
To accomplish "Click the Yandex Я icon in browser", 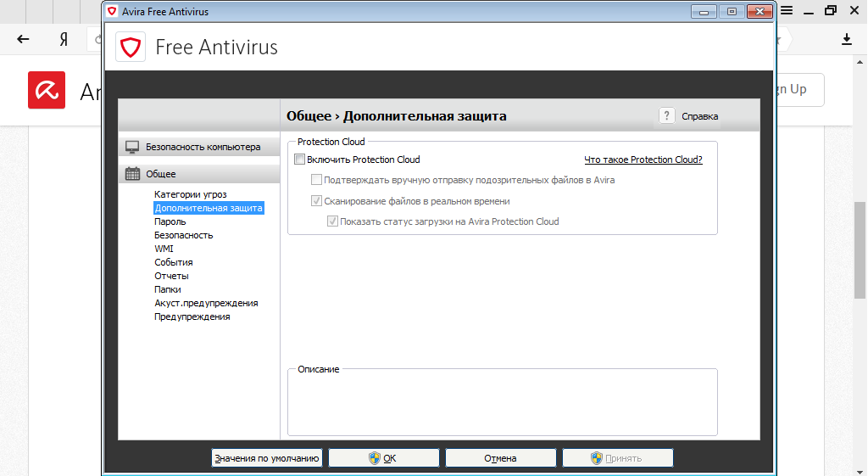I will 64,39.
